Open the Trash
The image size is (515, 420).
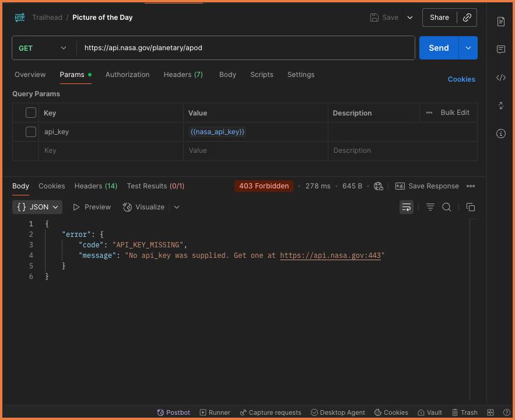(464, 412)
